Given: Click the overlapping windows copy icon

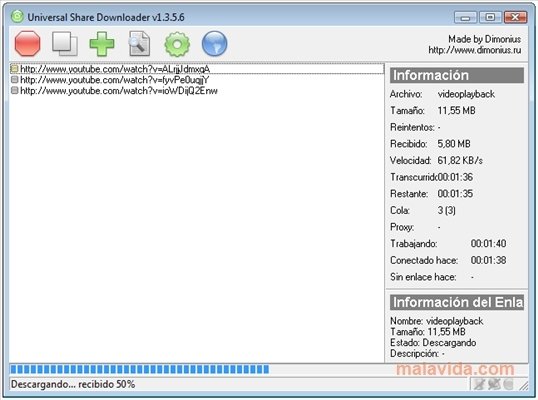Looking at the screenshot, I should (x=65, y=44).
